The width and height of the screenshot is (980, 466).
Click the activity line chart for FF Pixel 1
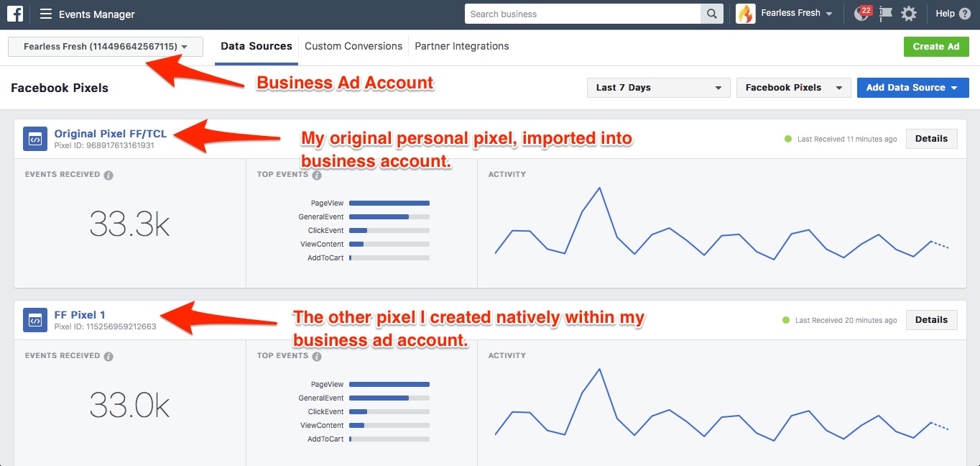[722, 404]
